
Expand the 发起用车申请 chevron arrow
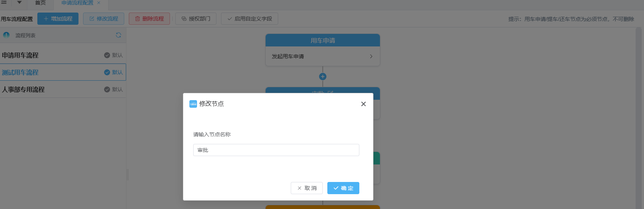pos(371,56)
